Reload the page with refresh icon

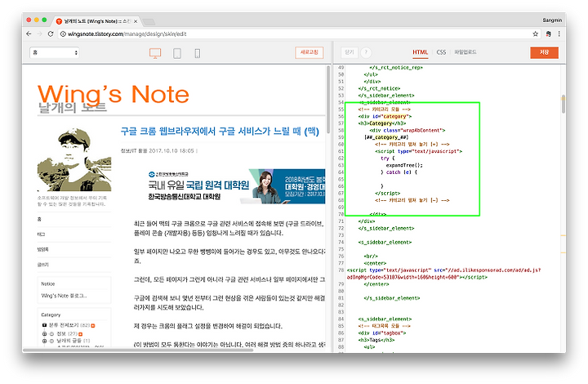pyautogui.click(x=51, y=33)
